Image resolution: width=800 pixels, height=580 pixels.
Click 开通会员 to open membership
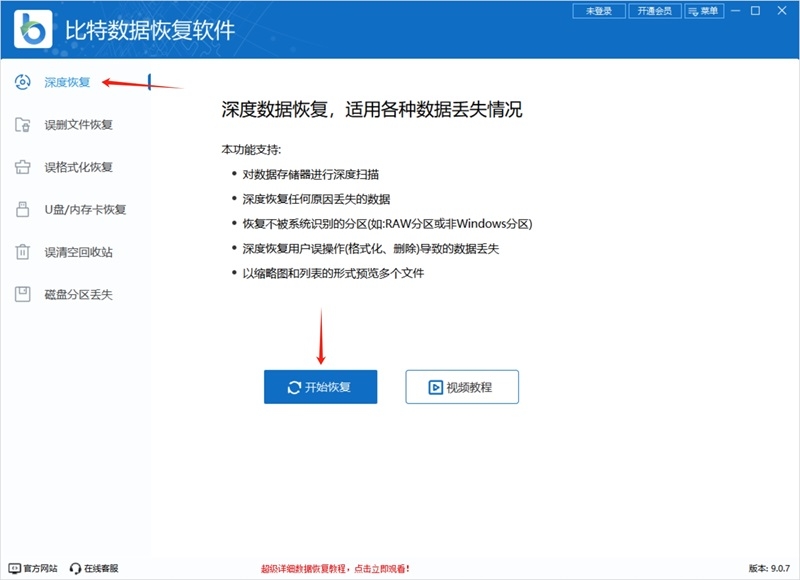coord(654,11)
